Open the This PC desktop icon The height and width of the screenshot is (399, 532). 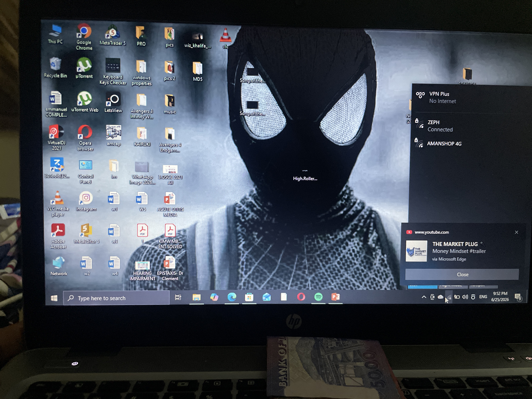(55, 34)
